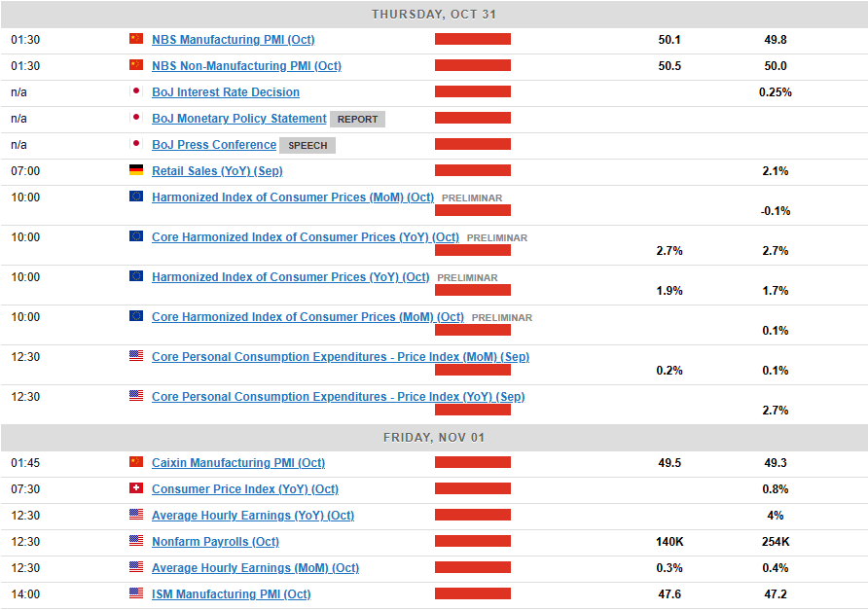Image resolution: width=868 pixels, height=610 pixels.
Task: Click the China flag beside NBS Non-Manufacturing PMI
Action: [x=136, y=65]
